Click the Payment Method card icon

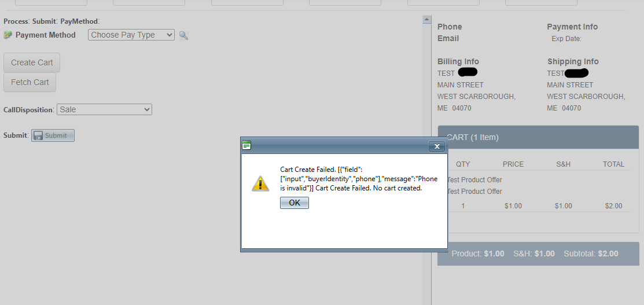[8, 35]
